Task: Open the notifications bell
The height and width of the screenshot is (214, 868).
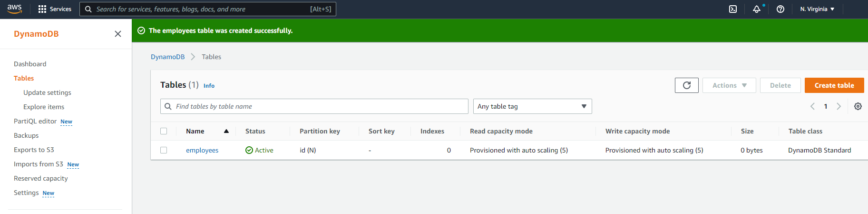Action: [757, 9]
